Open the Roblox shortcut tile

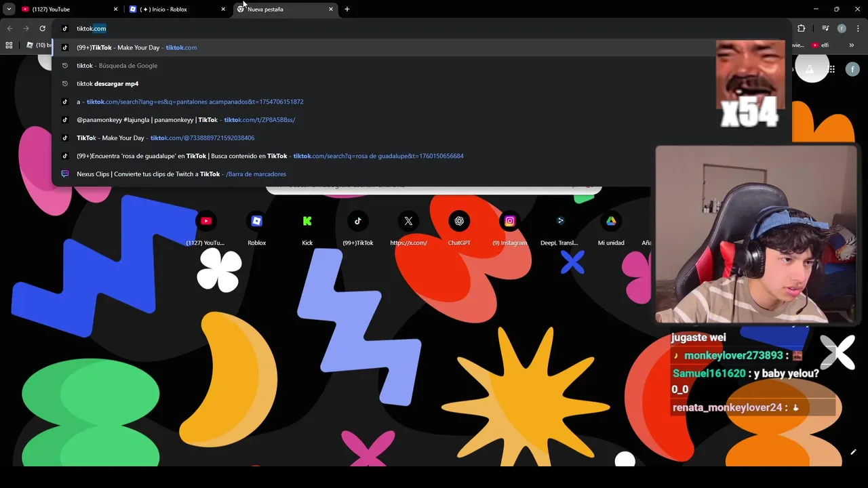256,228
